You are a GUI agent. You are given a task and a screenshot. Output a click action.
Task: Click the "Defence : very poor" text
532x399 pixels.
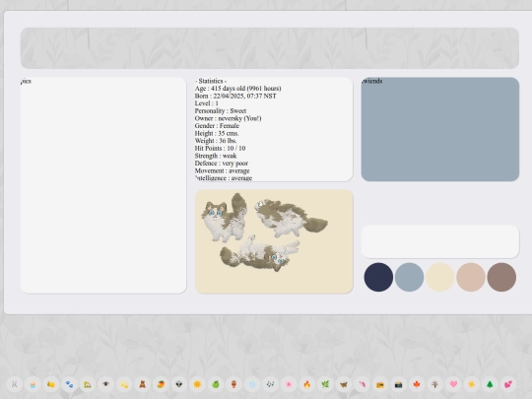click(222, 164)
